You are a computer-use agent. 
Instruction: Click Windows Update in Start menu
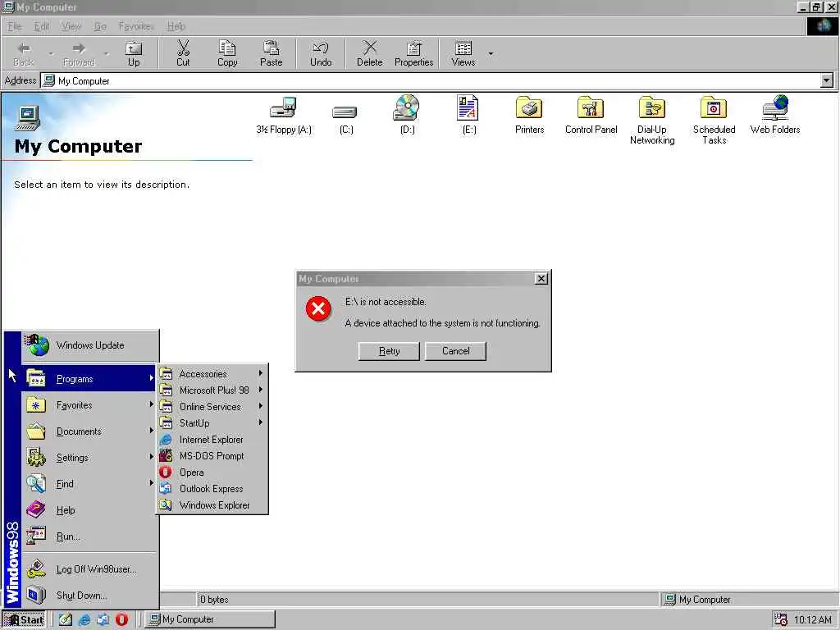point(90,345)
